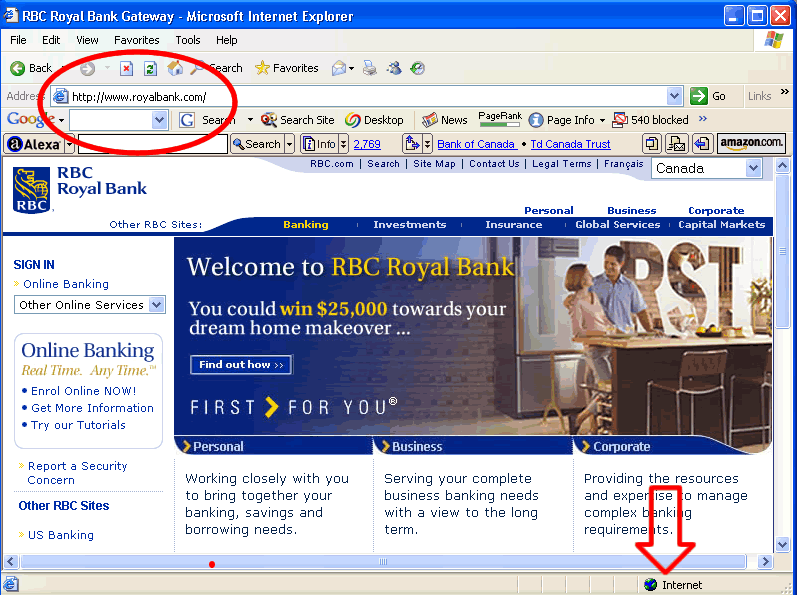Open the File menu
Viewport: 797px width, 595px height.
point(18,40)
